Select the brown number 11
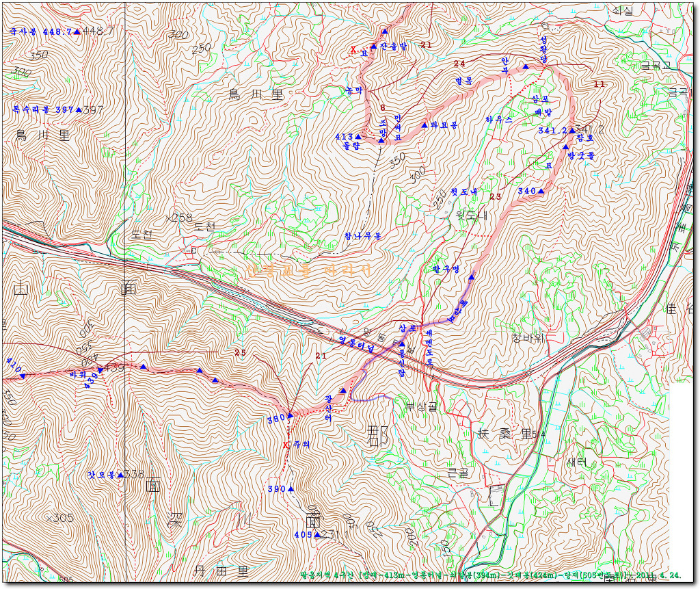The width and height of the screenshot is (700, 589). click(x=599, y=84)
